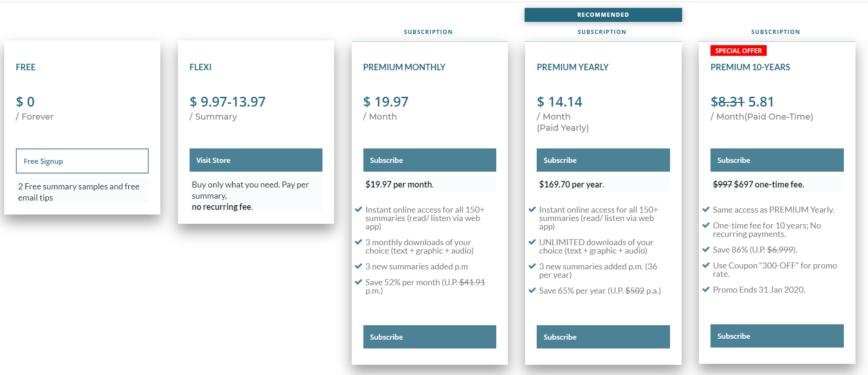Open the store via Visit Store
This screenshot has width=868, height=375.
click(256, 160)
